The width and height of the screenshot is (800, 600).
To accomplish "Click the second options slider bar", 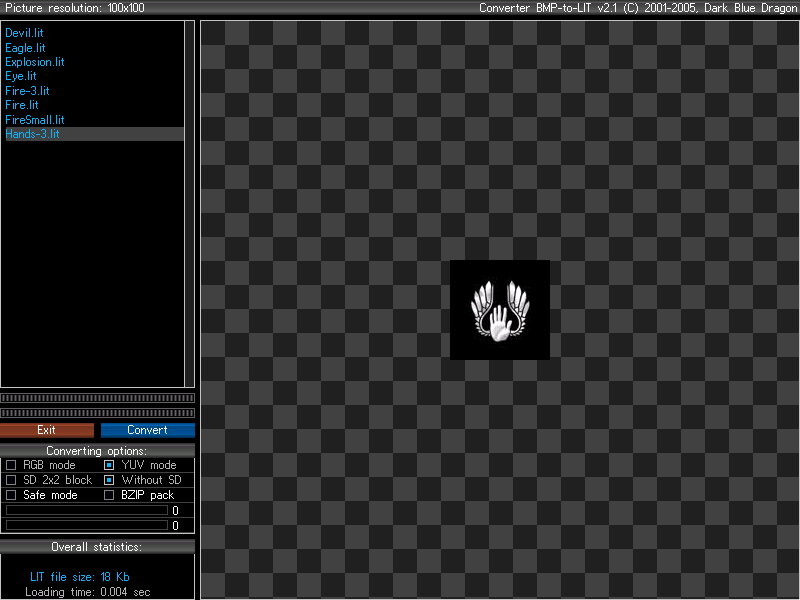I will (87, 525).
